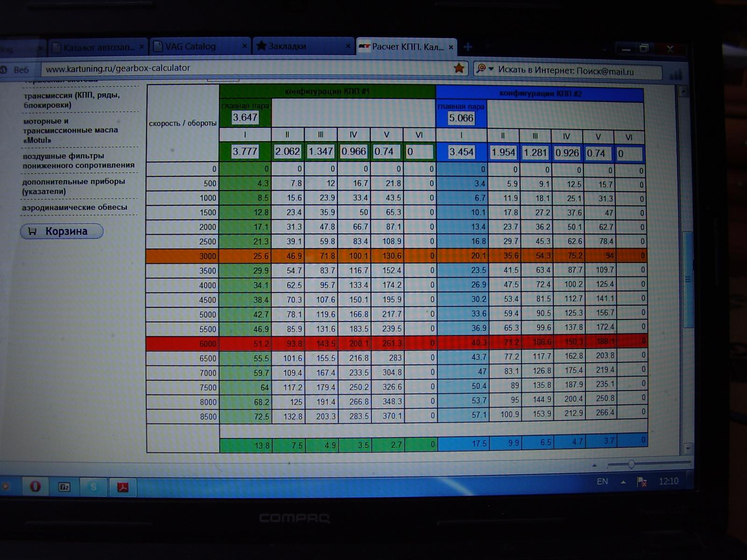Open the Opera icon in taskbar
Viewport: 747px width, 560px height.
[35, 487]
